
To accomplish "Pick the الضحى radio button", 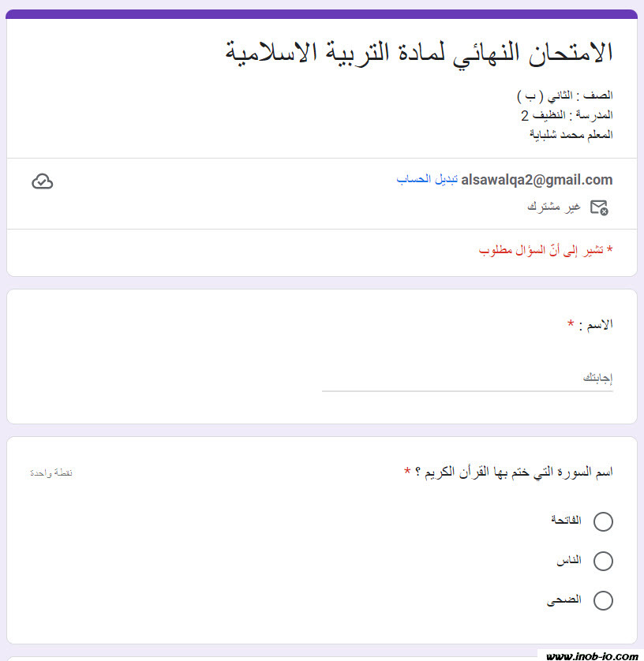I will pos(603,600).
